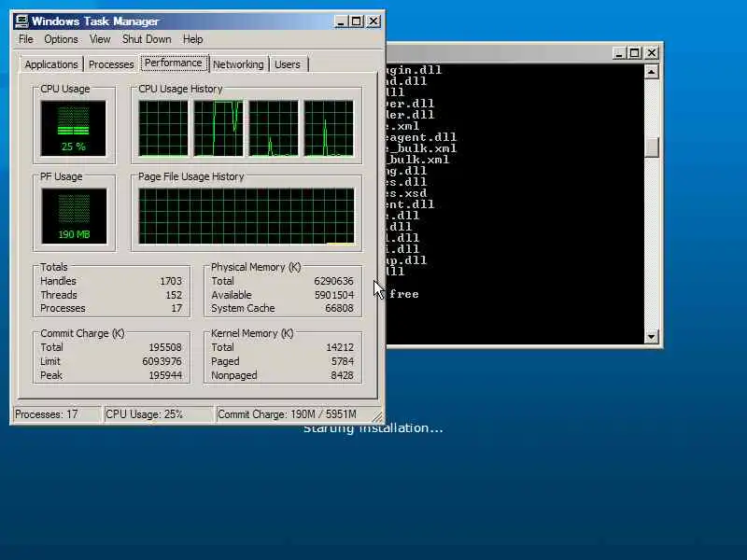Click the fourth CPU Usage History graph
This screenshot has width=747, height=560.
329,128
